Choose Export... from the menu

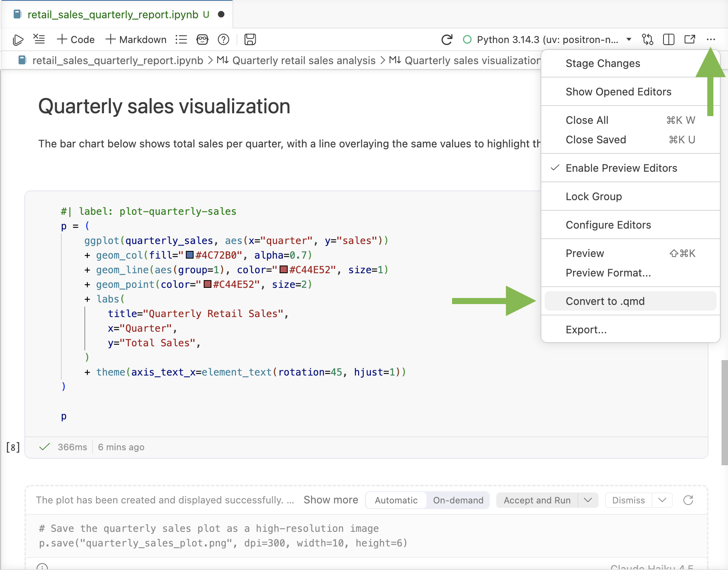pos(630,330)
